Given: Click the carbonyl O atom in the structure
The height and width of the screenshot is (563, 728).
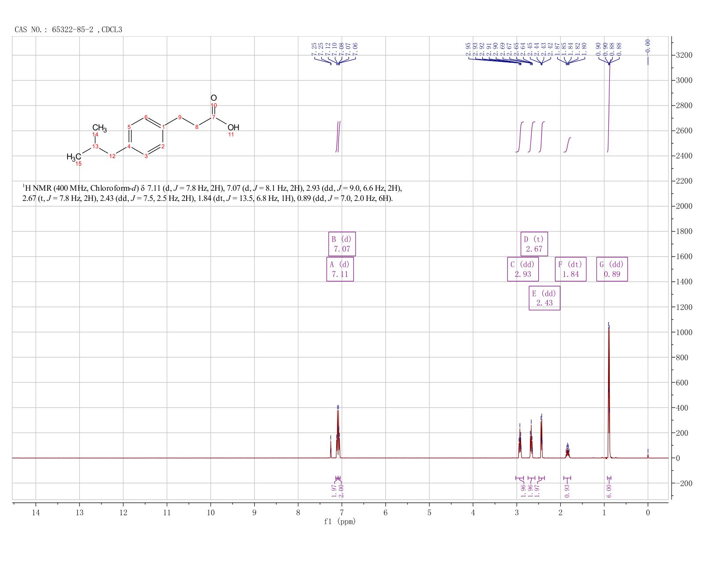Looking at the screenshot, I should (214, 98).
